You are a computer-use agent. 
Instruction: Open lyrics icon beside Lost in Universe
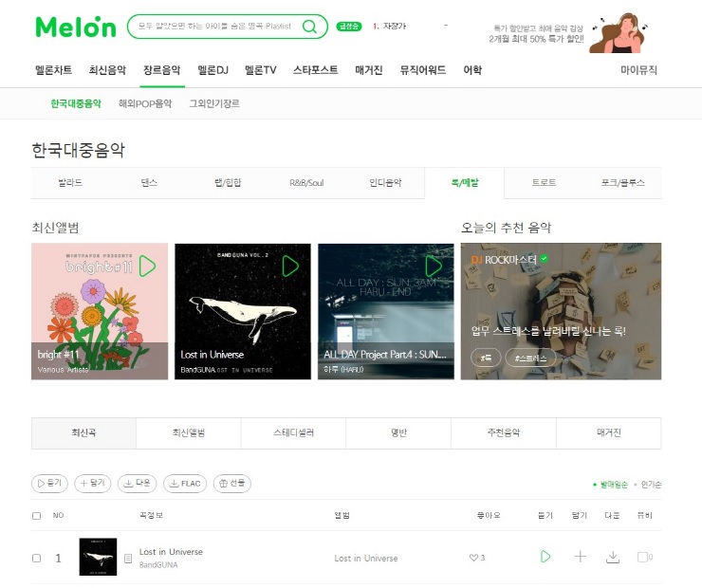[128, 559]
